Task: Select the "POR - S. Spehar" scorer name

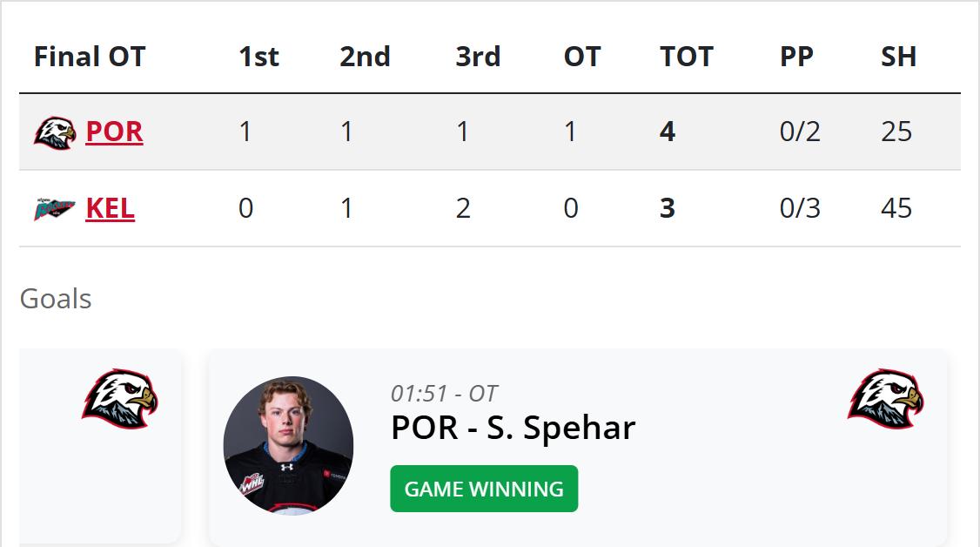Action: tap(513, 428)
